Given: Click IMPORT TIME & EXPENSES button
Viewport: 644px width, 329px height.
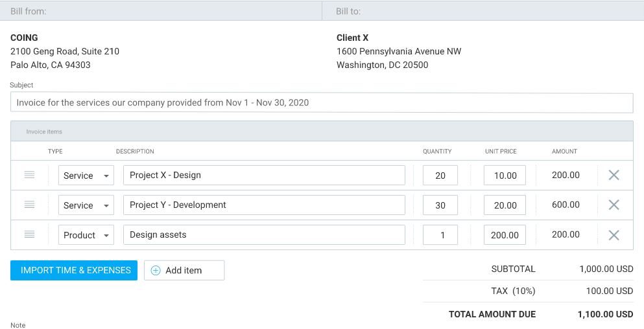Looking at the screenshot, I should coord(74,270).
